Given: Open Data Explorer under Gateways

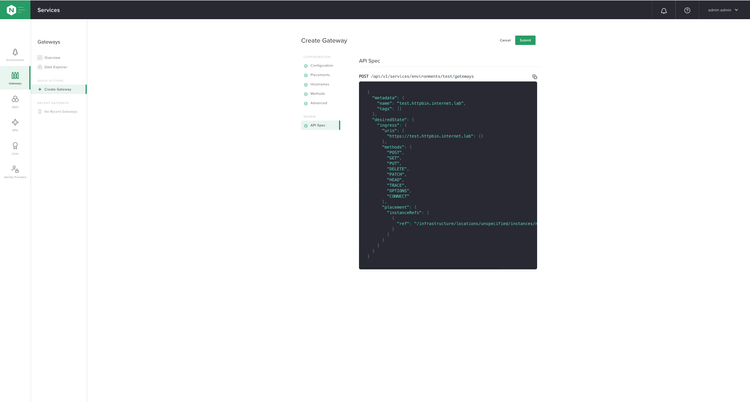Looking at the screenshot, I should [52, 67].
